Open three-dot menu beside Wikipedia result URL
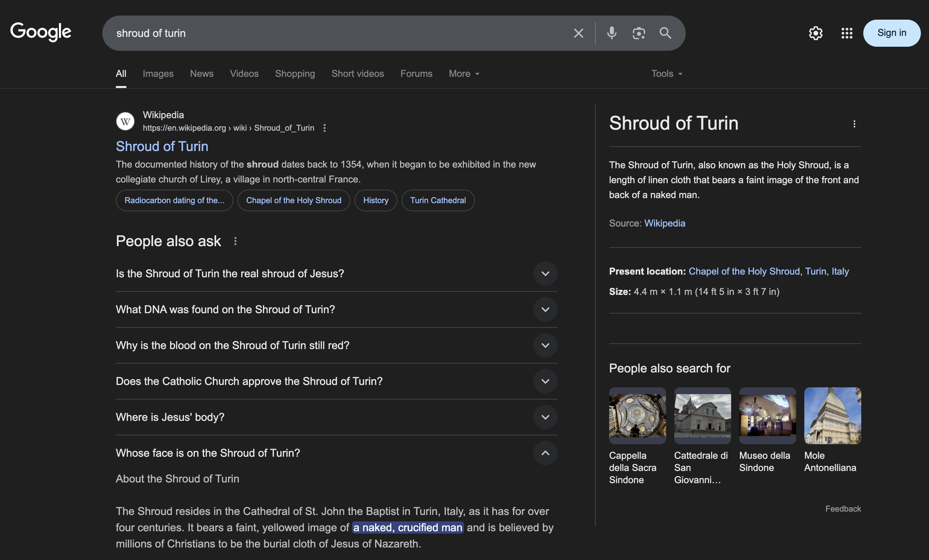The image size is (929, 560). pos(324,128)
